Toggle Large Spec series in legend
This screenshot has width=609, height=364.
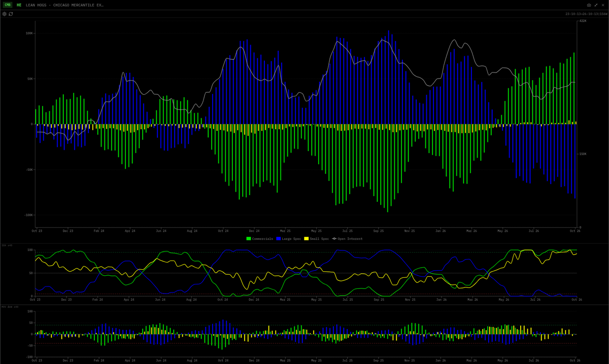[288, 238]
